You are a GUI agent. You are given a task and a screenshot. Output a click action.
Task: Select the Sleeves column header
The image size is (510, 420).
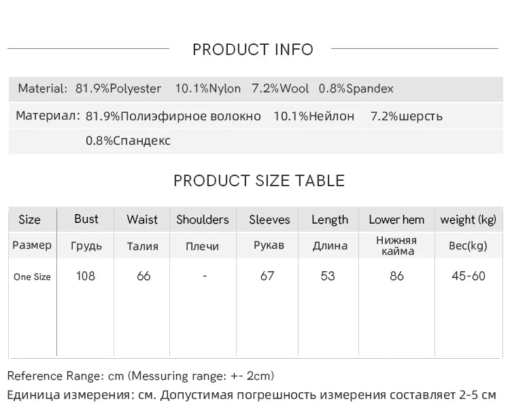269,220
